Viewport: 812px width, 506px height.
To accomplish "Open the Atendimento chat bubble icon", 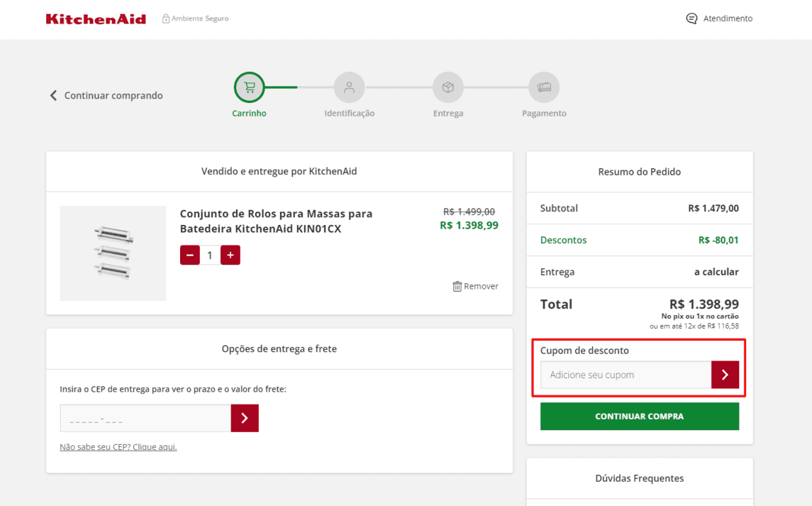I will tap(691, 18).
